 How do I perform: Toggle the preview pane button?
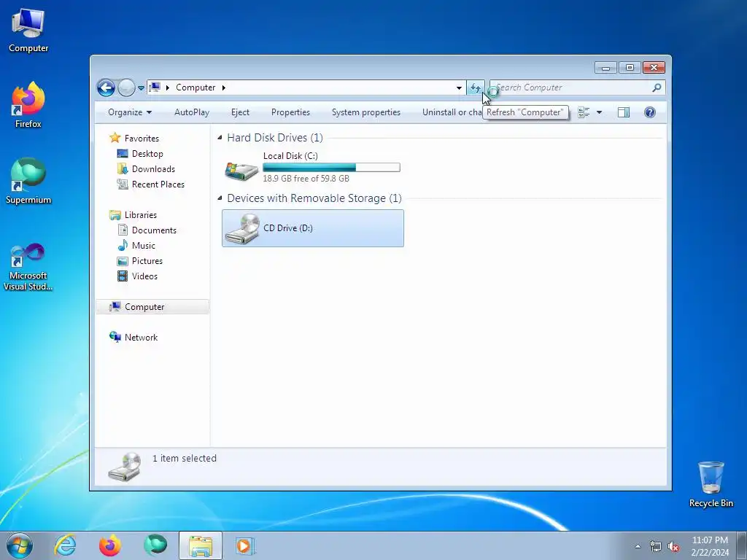(624, 112)
